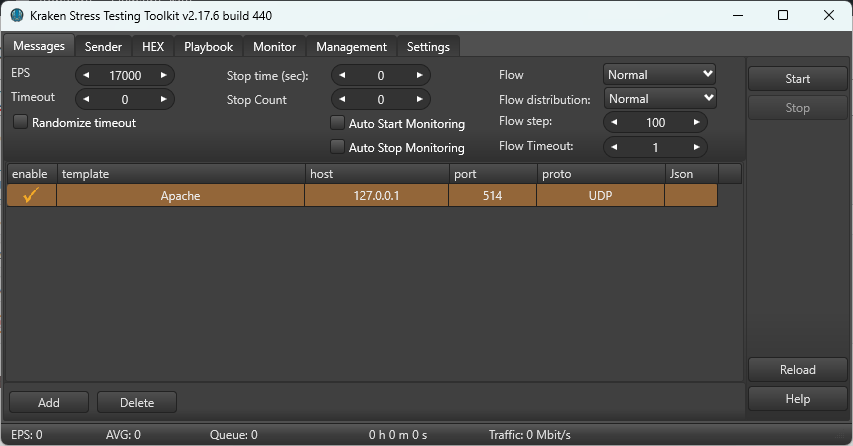Click the Flow Timeout value field

(656, 147)
